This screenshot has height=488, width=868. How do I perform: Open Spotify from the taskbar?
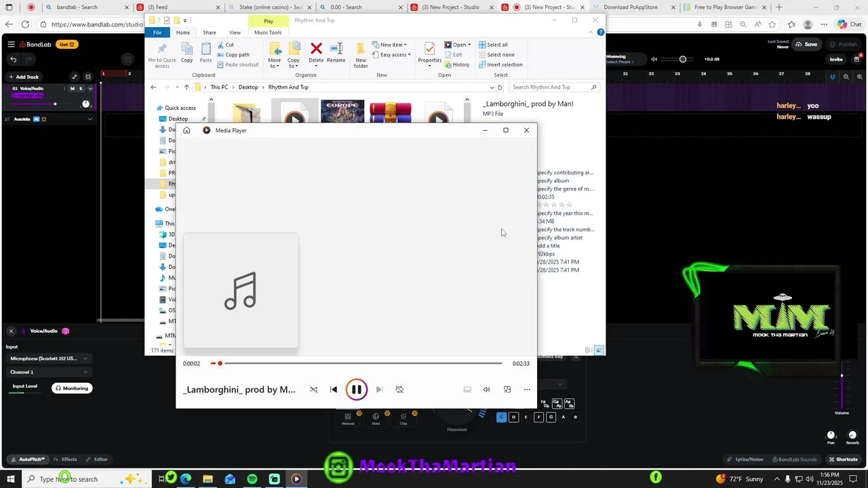click(x=252, y=479)
